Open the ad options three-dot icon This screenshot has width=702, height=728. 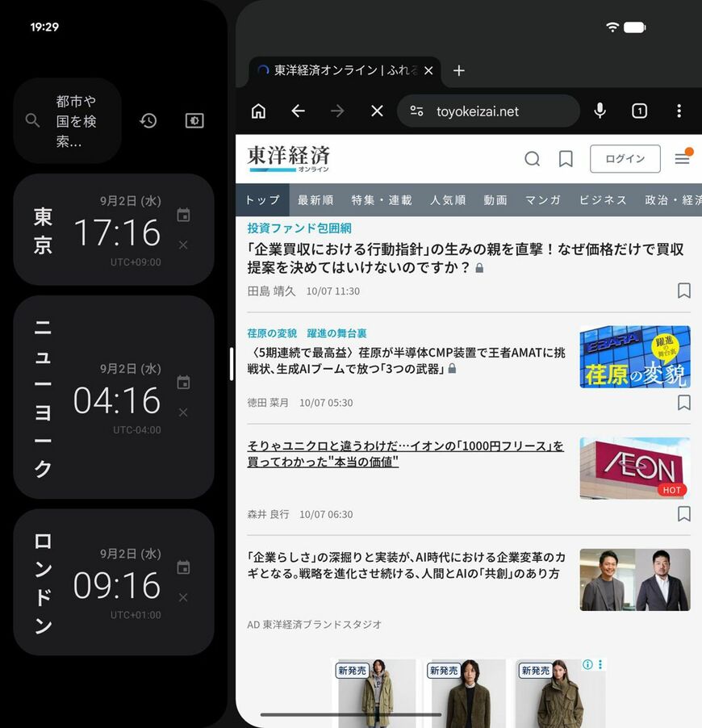point(600,664)
